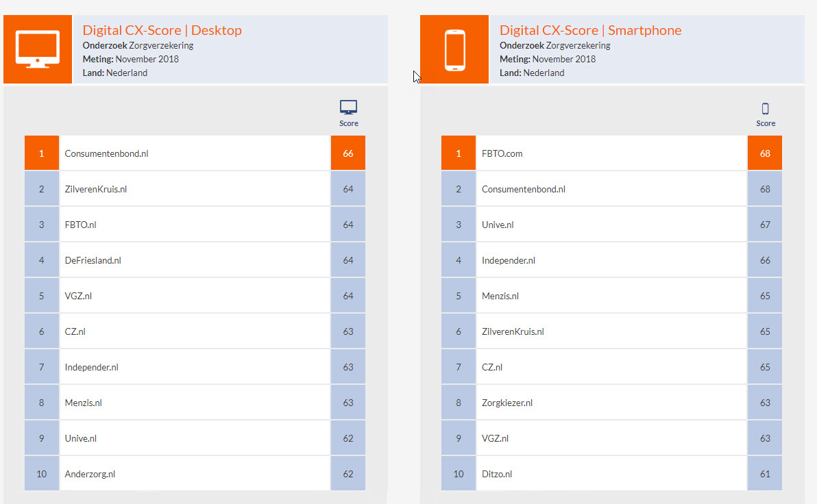Click rank 7 cell beside CZ.nl on Smartphone
Image resolution: width=817 pixels, height=504 pixels.
[459, 367]
